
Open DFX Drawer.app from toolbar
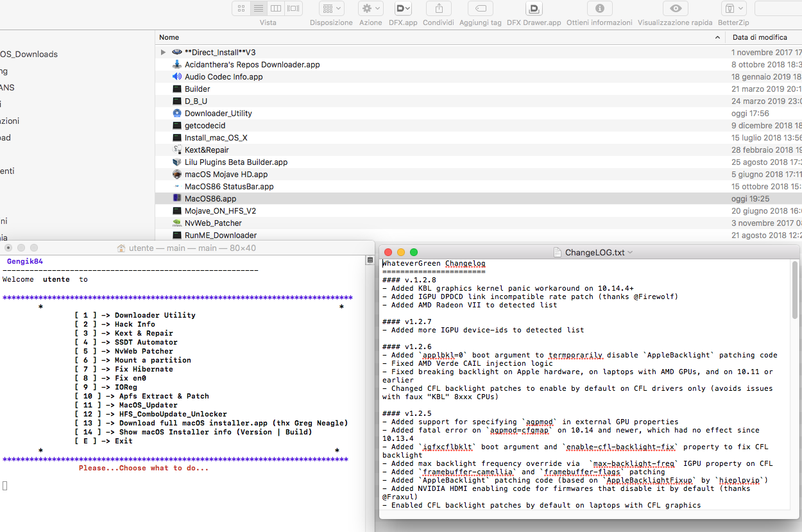coord(534,8)
